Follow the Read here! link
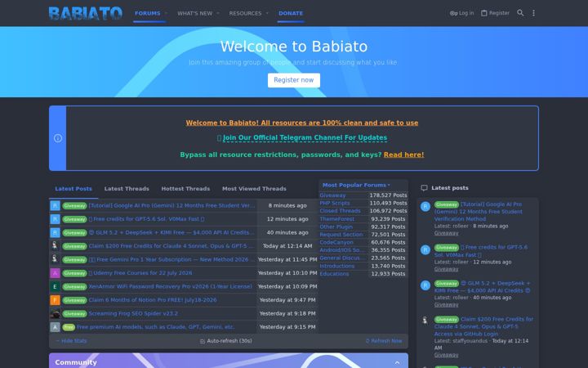588x368 pixels. click(x=404, y=155)
